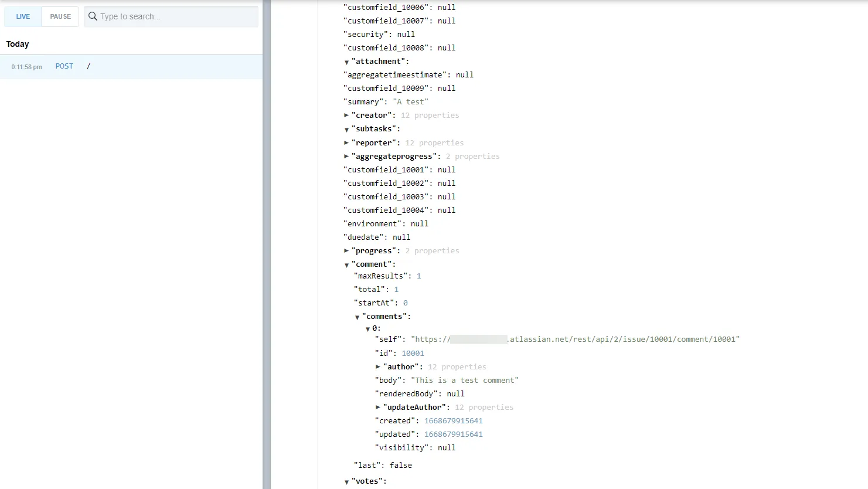Expand the "updateAuthor" node
This screenshot has height=489, width=868.
pyautogui.click(x=378, y=407)
